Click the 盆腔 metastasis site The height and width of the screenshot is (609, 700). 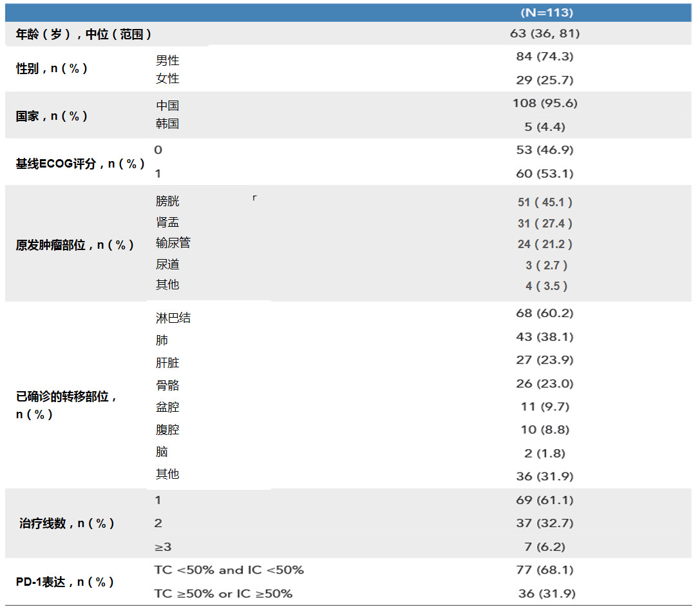coord(167,407)
